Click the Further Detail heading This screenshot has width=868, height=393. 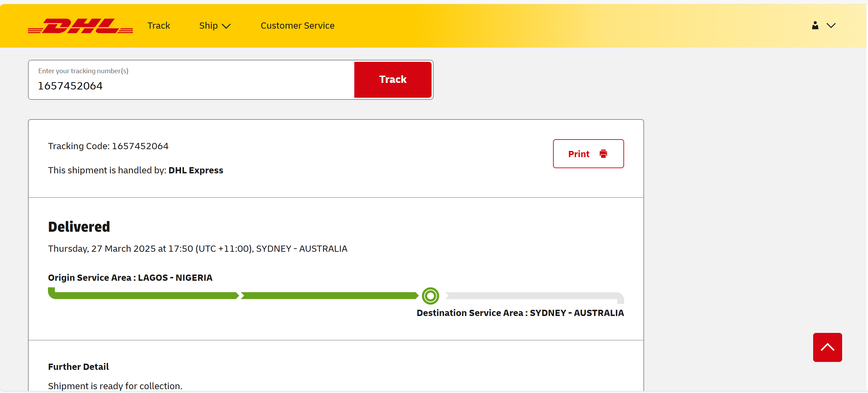(x=78, y=367)
